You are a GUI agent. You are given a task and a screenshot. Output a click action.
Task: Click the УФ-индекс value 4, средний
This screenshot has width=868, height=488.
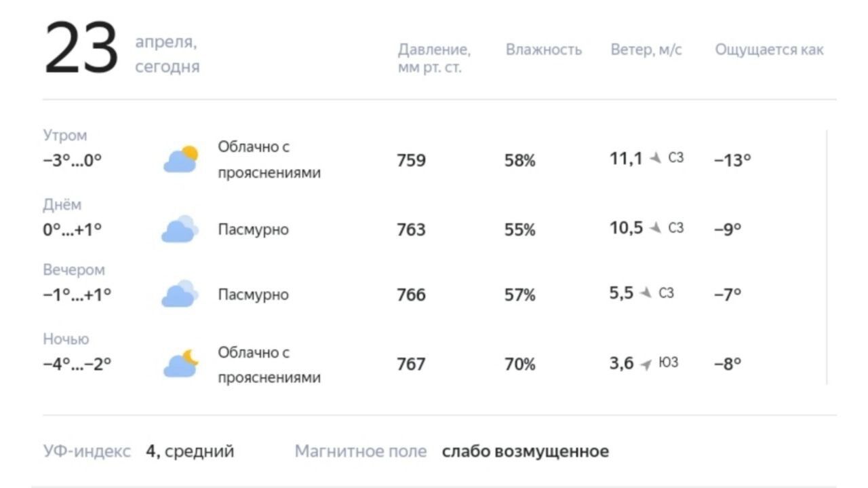[190, 451]
